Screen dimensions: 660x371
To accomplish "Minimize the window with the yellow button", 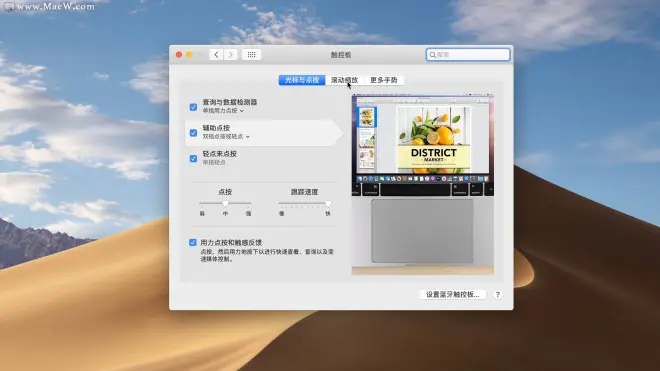I will click(189, 55).
